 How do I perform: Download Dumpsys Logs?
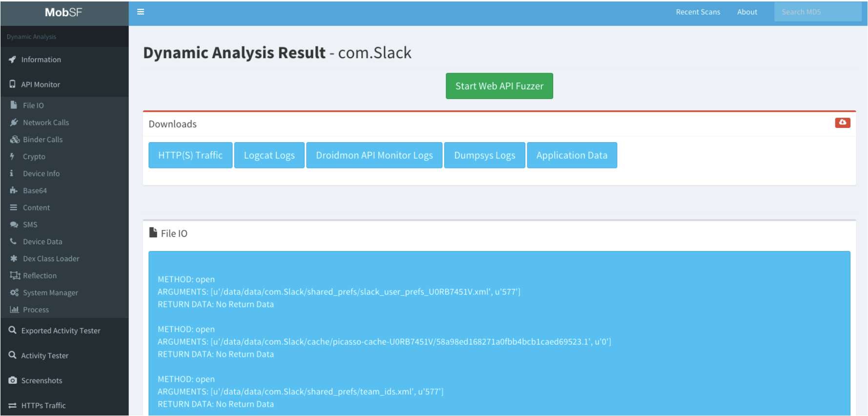pyautogui.click(x=485, y=155)
